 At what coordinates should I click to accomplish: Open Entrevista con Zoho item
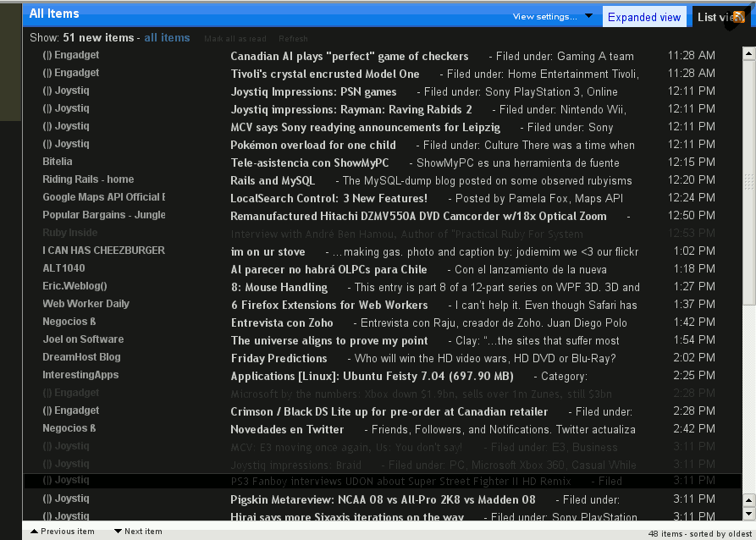tap(282, 323)
